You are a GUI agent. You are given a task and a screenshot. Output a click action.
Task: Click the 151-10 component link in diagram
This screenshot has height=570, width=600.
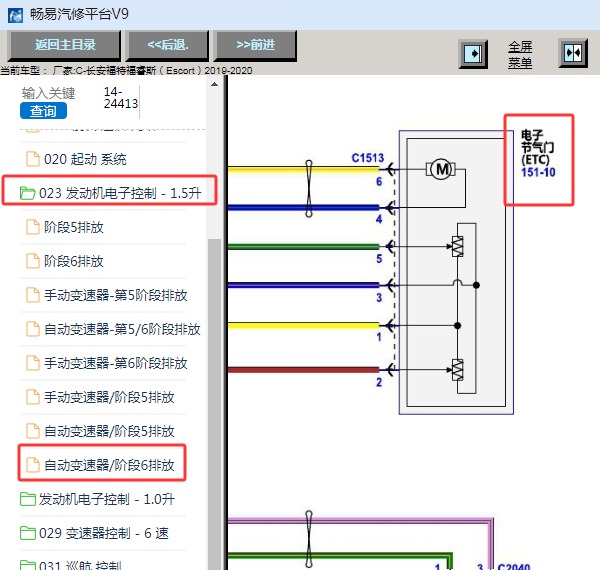click(538, 172)
